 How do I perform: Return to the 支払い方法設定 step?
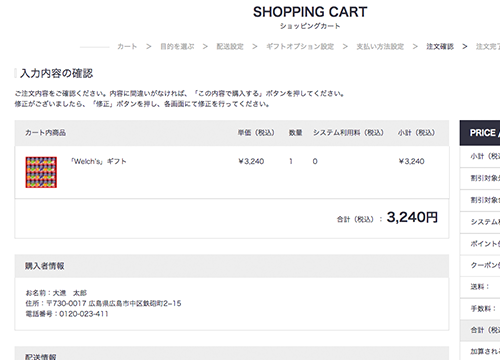(380, 46)
